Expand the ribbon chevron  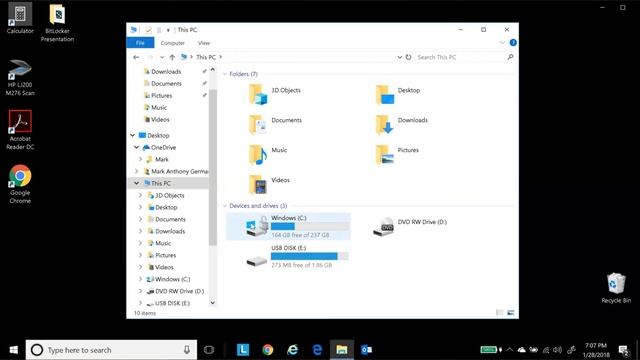502,42
